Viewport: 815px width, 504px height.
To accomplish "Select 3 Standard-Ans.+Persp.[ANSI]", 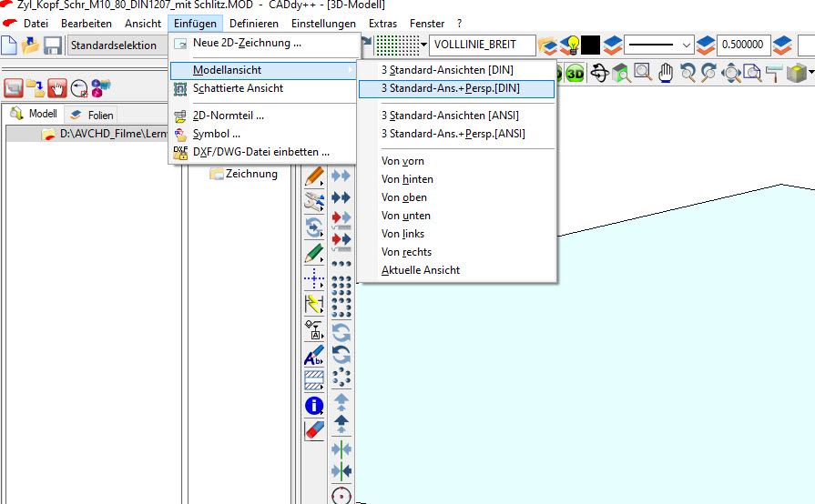I will (x=457, y=134).
